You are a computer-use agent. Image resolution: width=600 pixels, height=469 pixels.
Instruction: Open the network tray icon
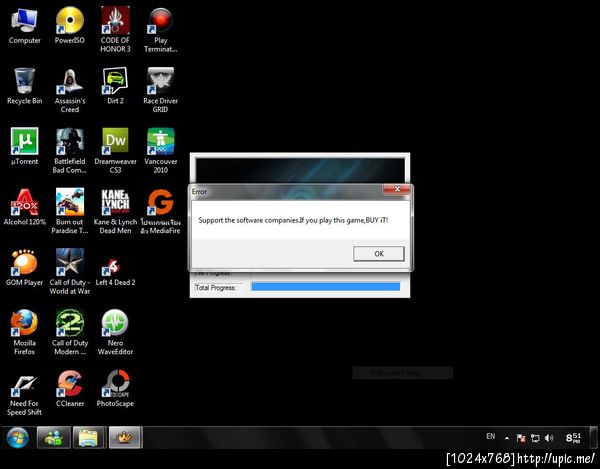(535, 438)
